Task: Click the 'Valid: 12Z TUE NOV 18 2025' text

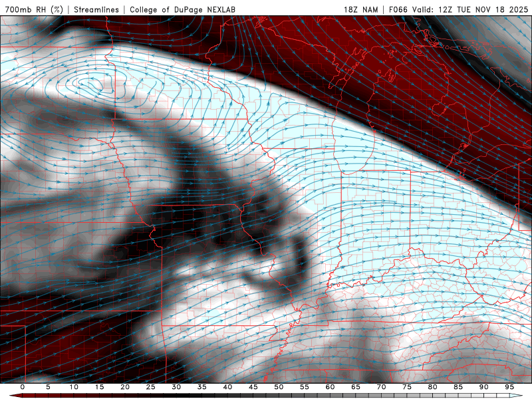Action: coord(470,9)
